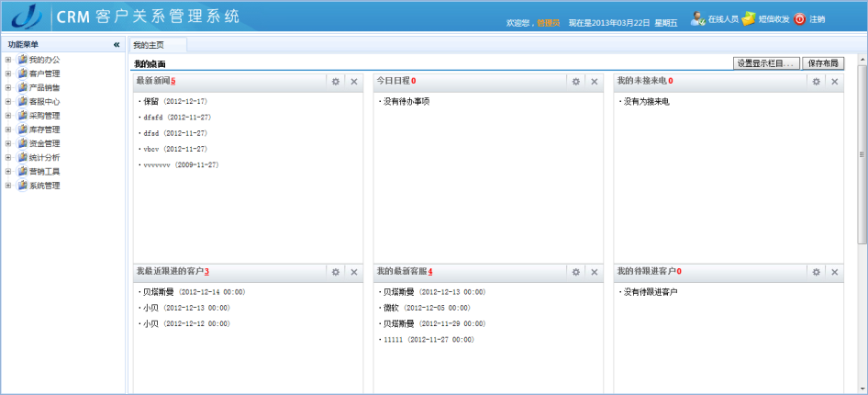Click the 在线人员 online users icon
Screen dimensions: 868x395
[x=697, y=18]
